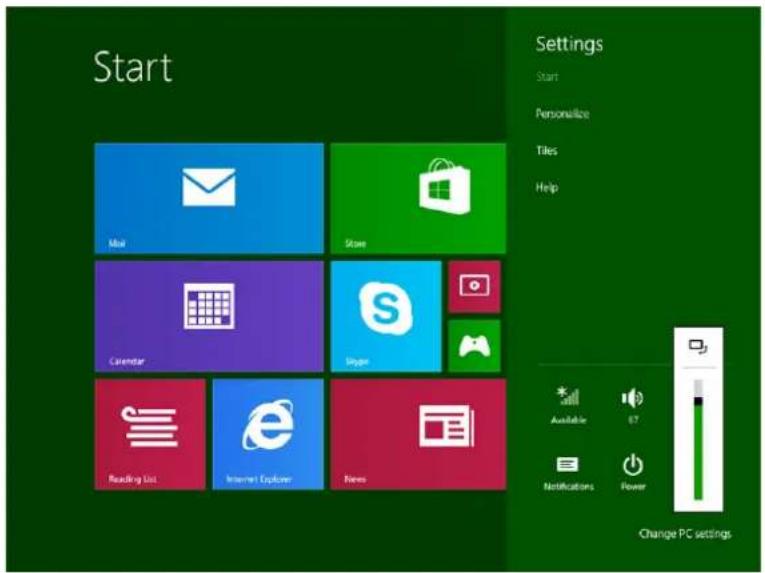The image size is (765, 573).
Task: Open the Notifications icon
Action: (568, 472)
